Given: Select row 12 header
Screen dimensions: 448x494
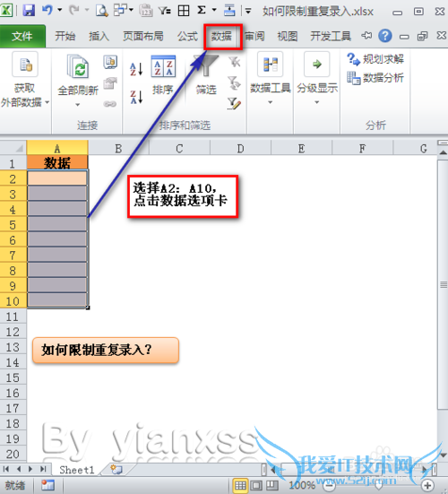Looking at the screenshot, I should tap(13, 332).
